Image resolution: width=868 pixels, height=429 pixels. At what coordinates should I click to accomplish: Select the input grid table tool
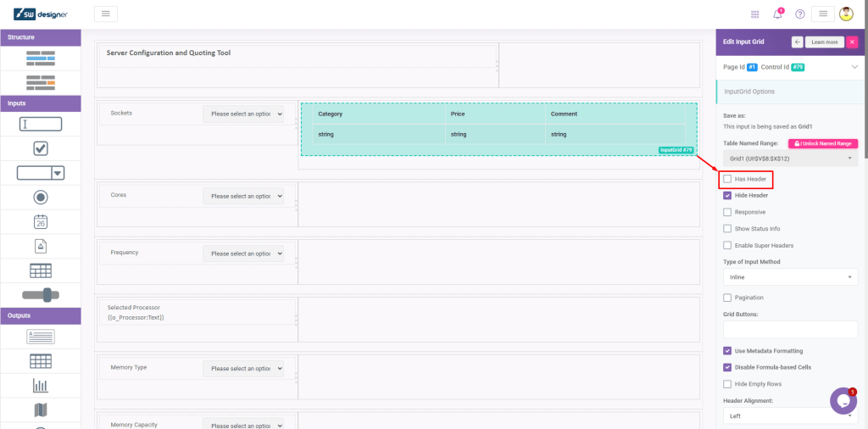coord(40,270)
